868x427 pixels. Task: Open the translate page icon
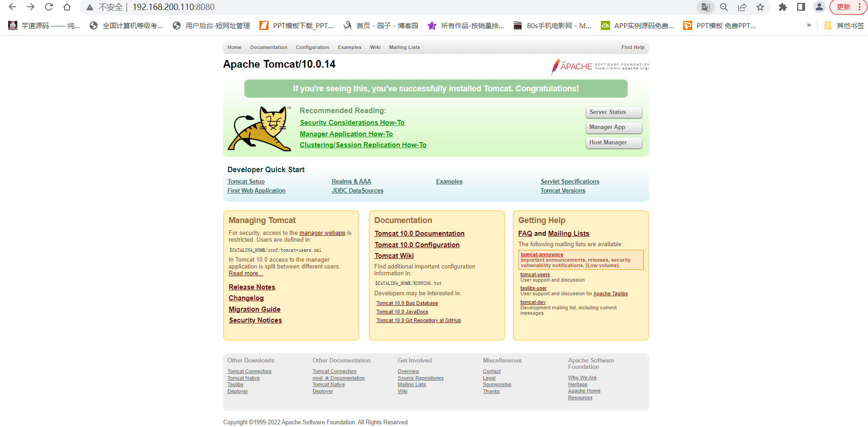705,7
